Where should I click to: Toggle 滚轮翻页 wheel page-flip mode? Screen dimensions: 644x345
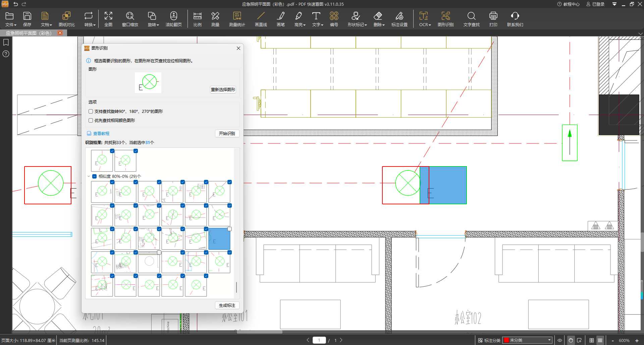174,19
